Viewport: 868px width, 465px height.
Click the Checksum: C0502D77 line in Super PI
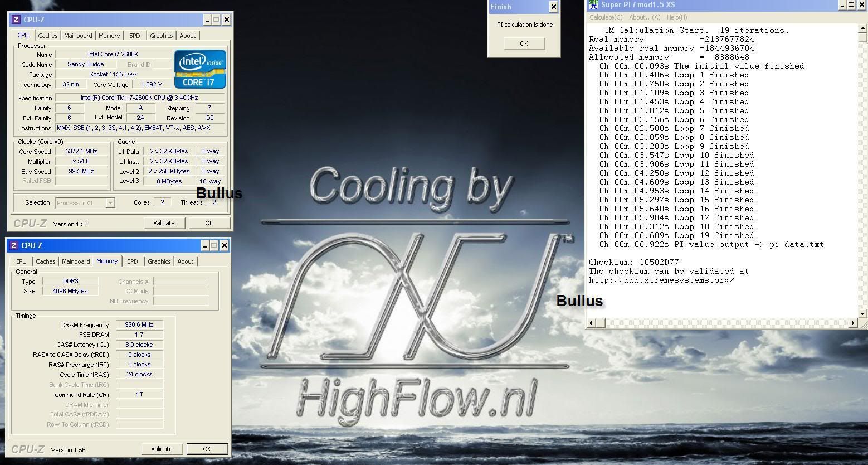click(634, 262)
